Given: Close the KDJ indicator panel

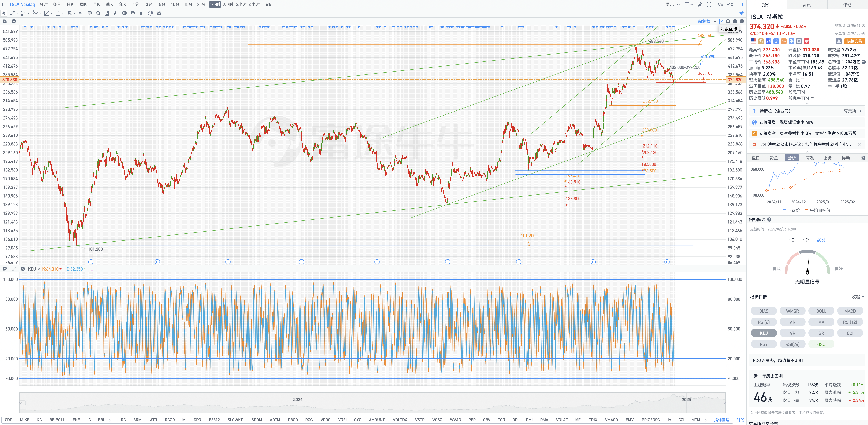Looking at the screenshot, I should (x=23, y=269).
